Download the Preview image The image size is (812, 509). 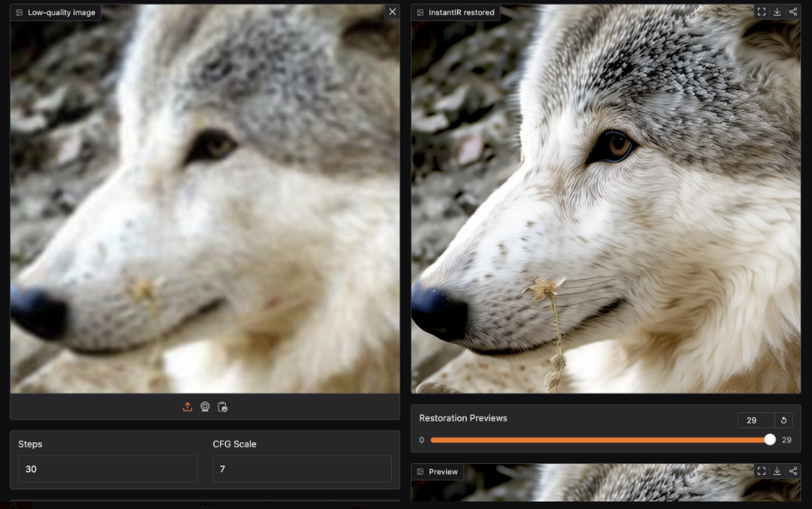point(777,471)
